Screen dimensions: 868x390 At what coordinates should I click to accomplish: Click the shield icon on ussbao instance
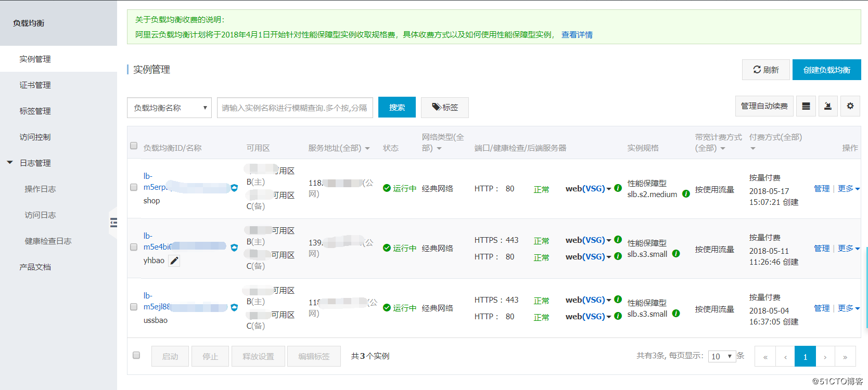pyautogui.click(x=234, y=307)
